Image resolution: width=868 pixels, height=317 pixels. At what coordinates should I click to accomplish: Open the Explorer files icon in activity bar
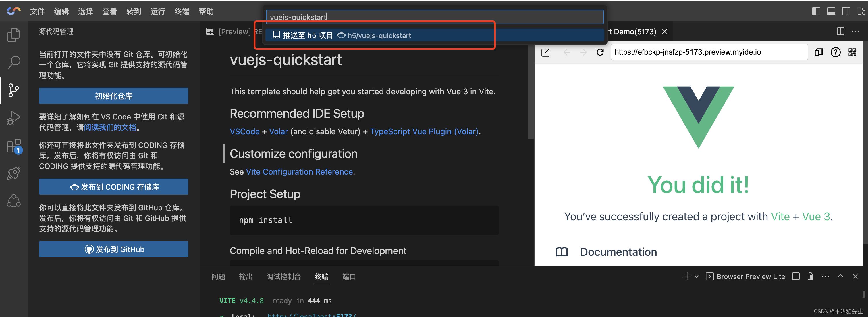[13, 35]
